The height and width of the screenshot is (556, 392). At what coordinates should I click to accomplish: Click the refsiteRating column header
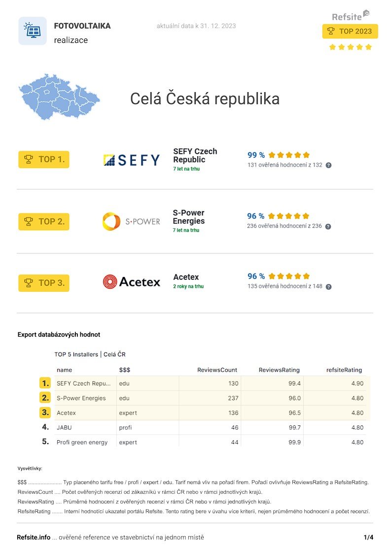point(344,370)
